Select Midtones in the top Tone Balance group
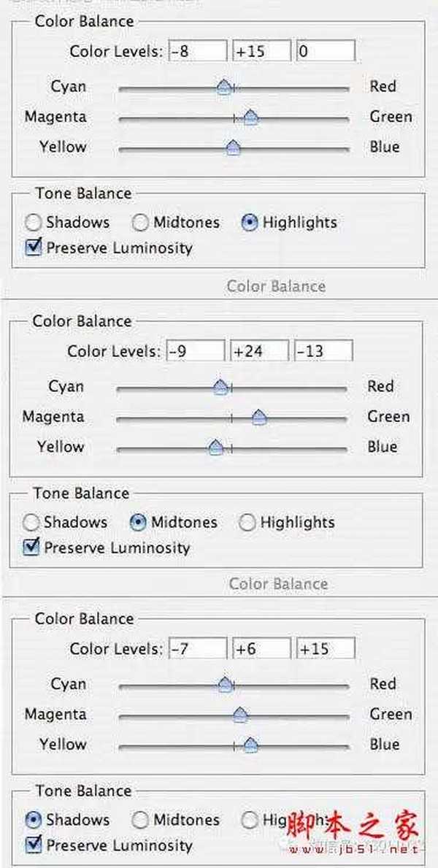Viewport: 438px width, 868px height. tap(140, 223)
